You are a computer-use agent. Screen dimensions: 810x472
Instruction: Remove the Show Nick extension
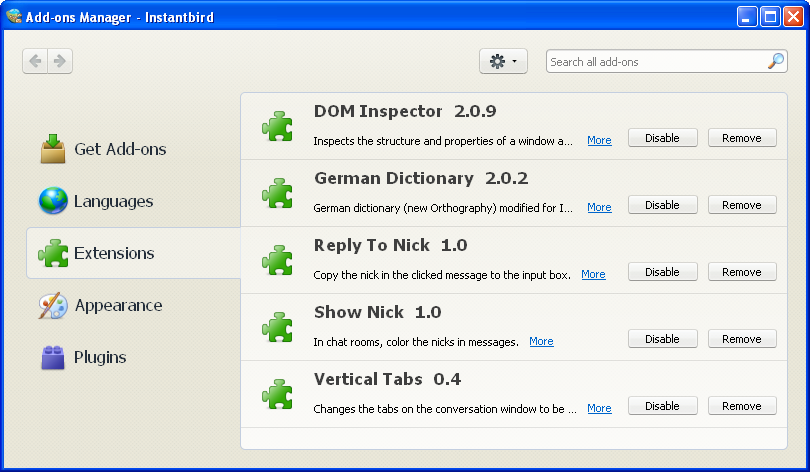coord(742,339)
